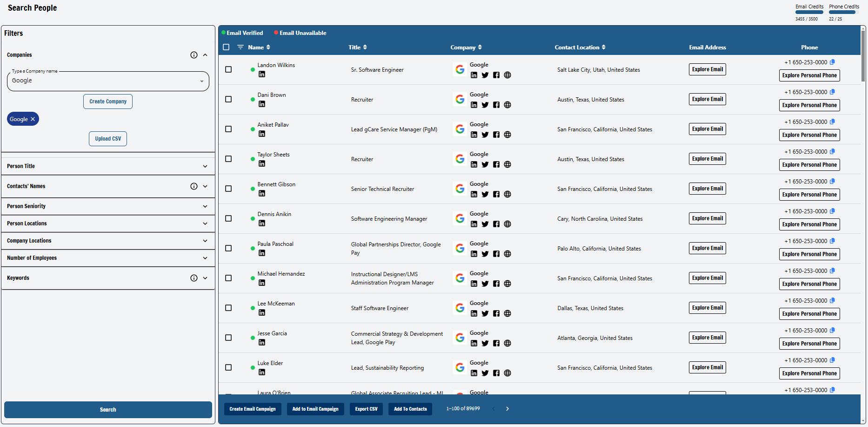Remove the Google chip from company filters
868x427 pixels.
click(x=33, y=119)
